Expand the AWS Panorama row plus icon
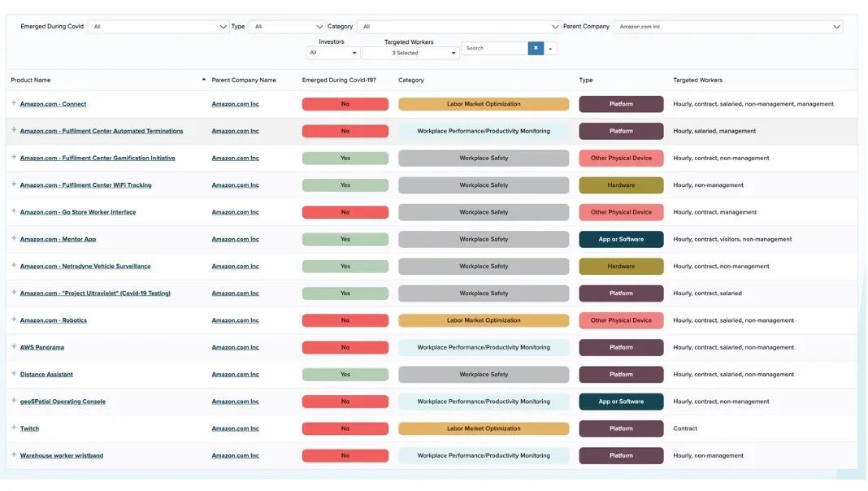This screenshot has height=491, width=868. [x=14, y=346]
